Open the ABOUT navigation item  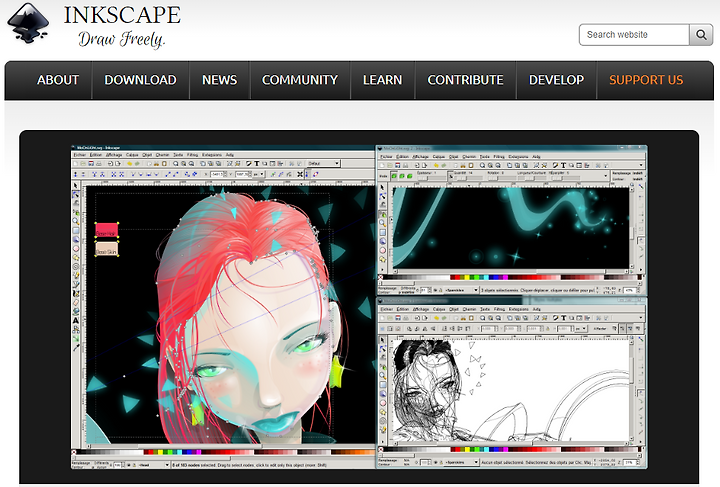coord(58,80)
